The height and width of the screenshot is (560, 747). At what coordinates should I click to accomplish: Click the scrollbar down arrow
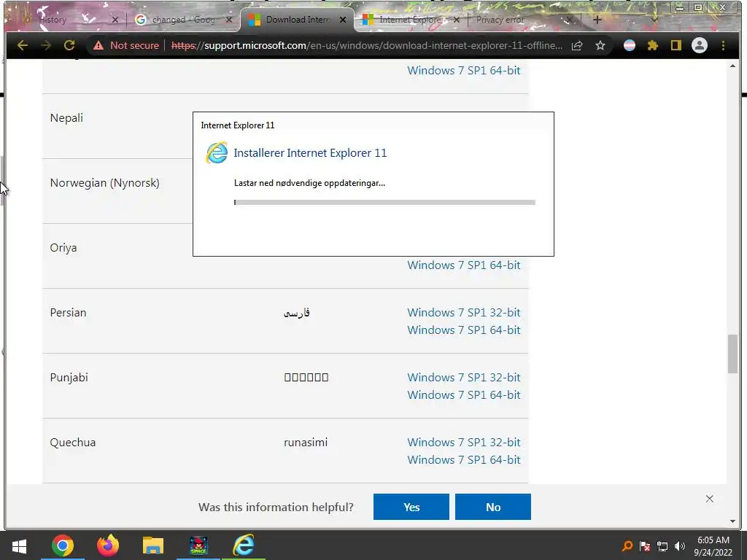732,521
